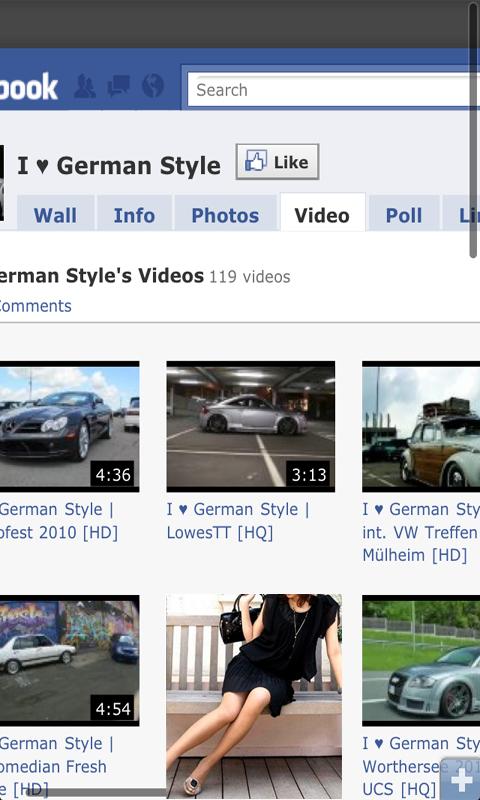Open the Worthersee silver Audi video thumbnail
The width and height of the screenshot is (480, 800).
click(421, 660)
